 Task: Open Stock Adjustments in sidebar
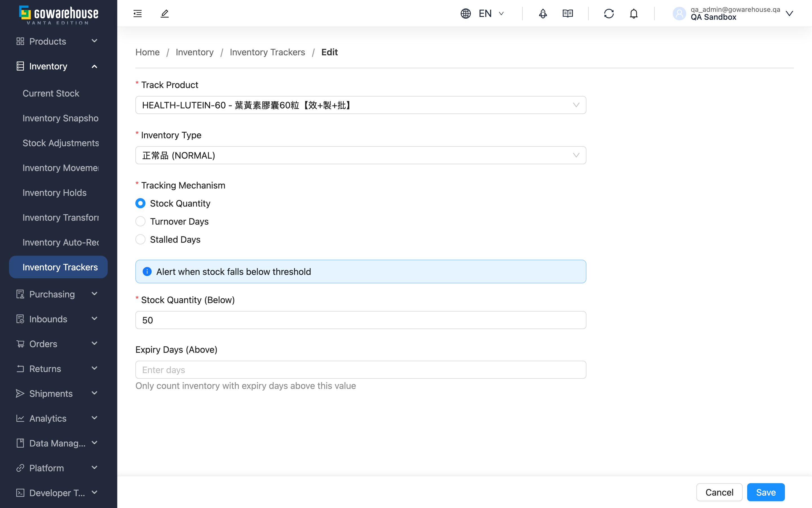(x=58, y=143)
